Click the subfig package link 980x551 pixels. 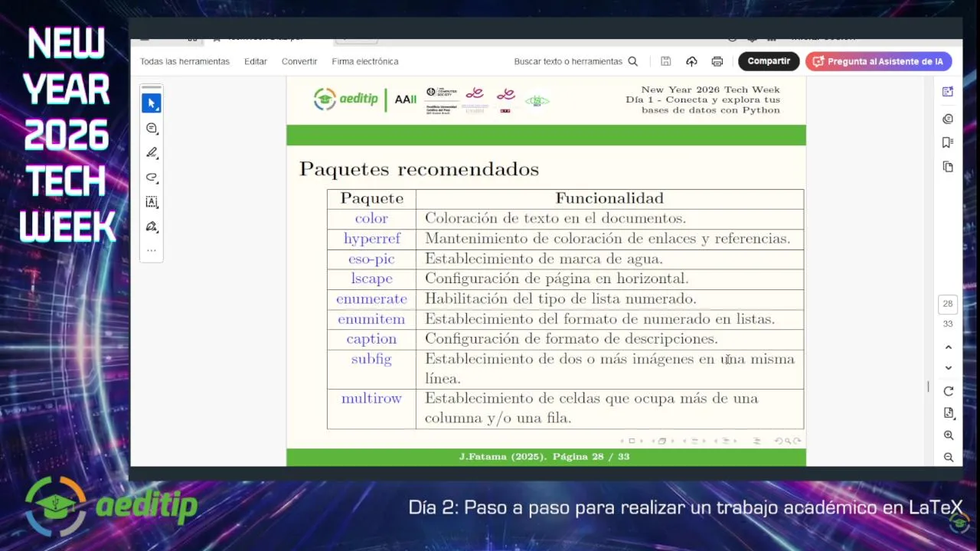pyautogui.click(x=371, y=359)
